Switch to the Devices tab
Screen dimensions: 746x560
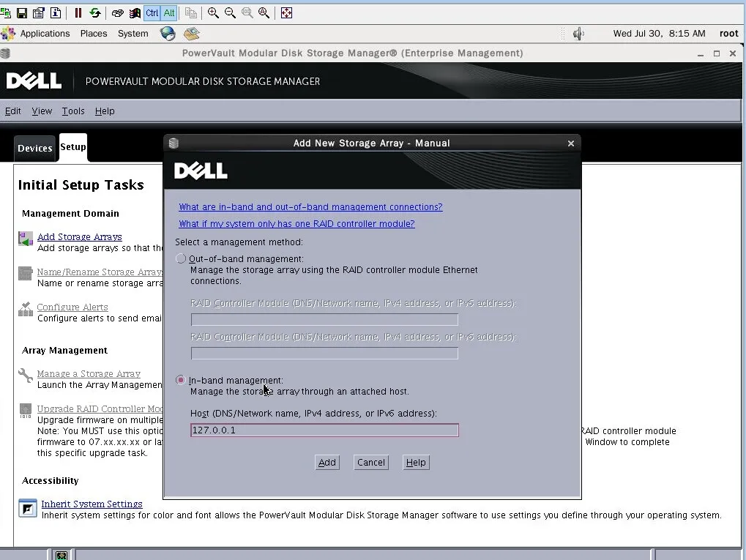(34, 148)
